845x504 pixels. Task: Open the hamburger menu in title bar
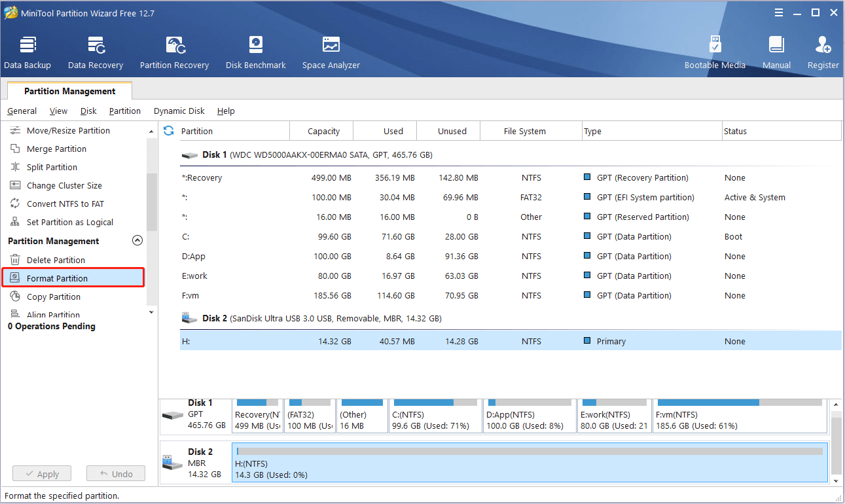click(778, 12)
